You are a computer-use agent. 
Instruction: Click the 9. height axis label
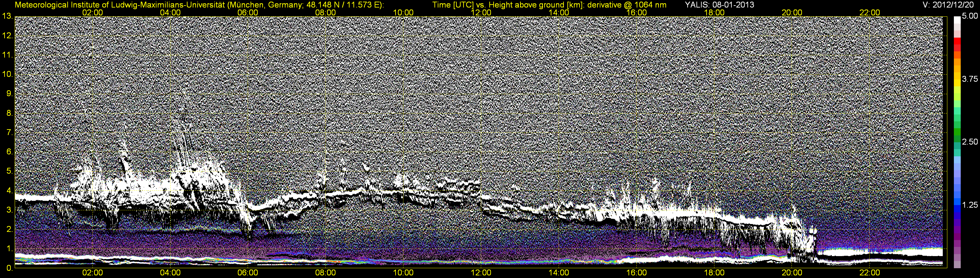9,94
